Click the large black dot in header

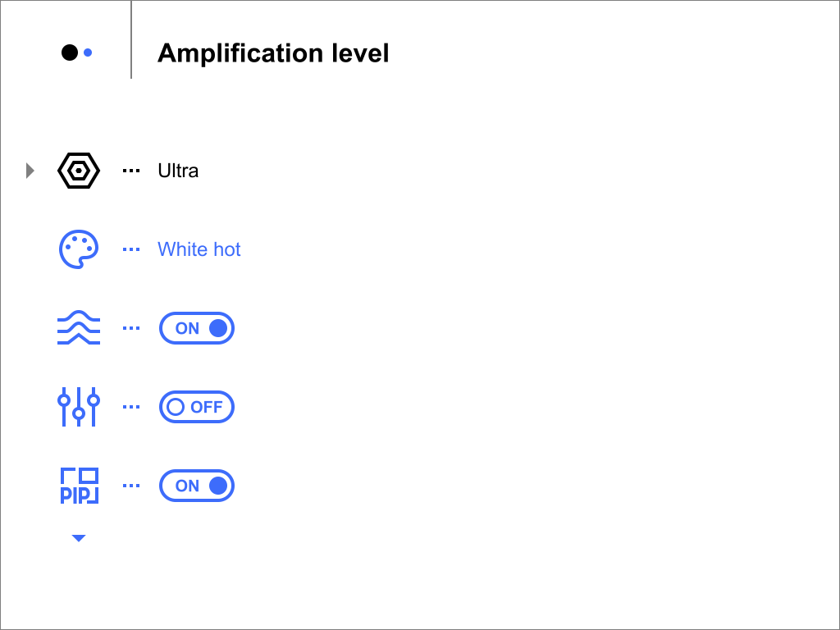pyautogui.click(x=70, y=52)
